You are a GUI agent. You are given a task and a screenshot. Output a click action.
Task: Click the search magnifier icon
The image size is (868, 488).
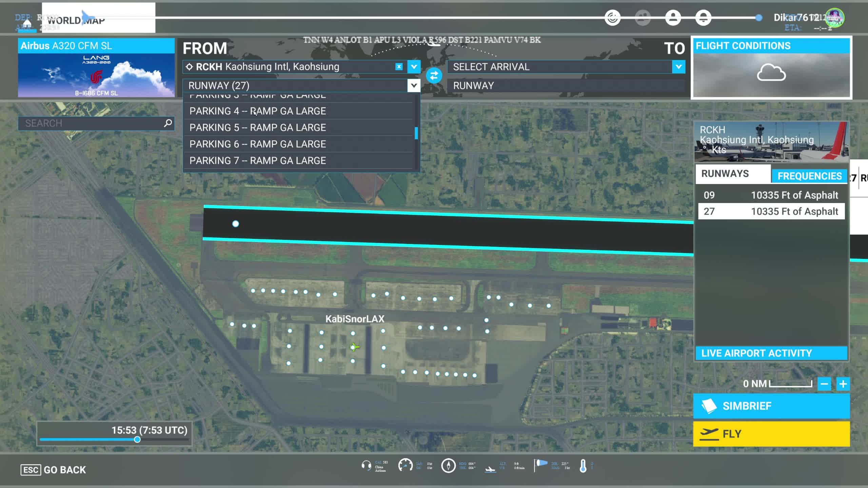click(168, 123)
